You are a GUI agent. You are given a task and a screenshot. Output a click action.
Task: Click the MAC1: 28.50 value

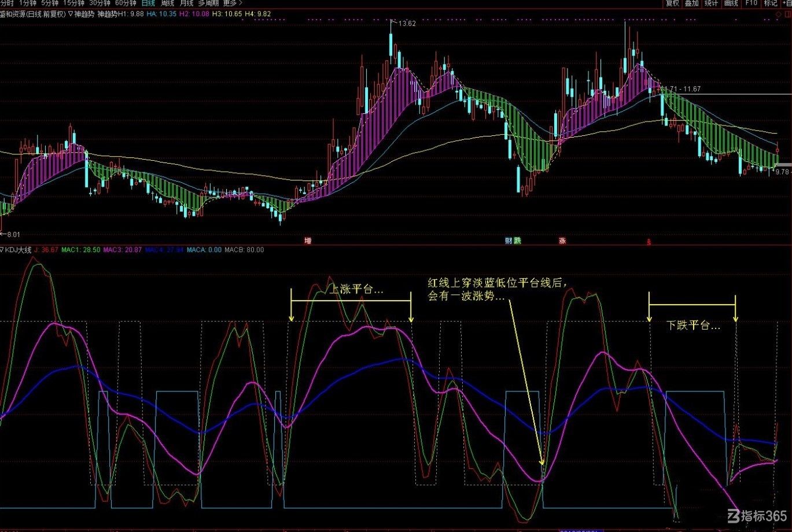point(81,250)
